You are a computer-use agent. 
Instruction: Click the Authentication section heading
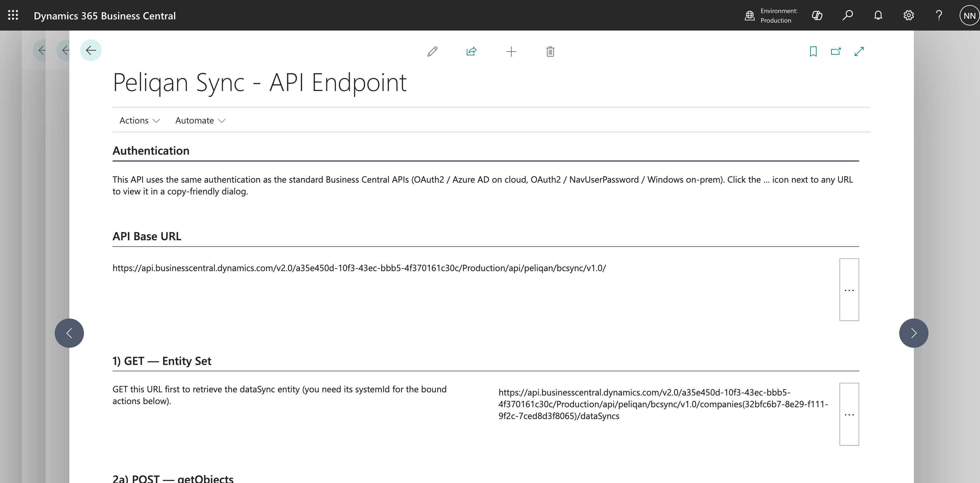(151, 151)
